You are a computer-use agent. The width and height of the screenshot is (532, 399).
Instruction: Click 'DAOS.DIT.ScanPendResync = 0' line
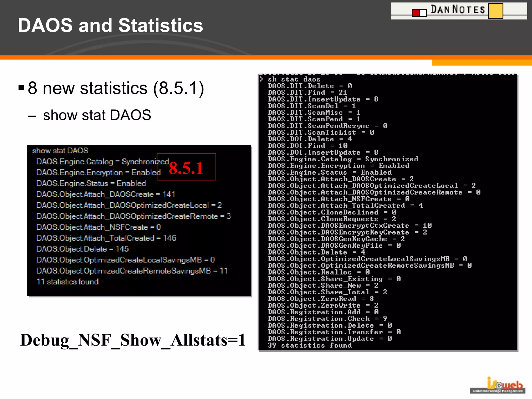[x=328, y=126]
